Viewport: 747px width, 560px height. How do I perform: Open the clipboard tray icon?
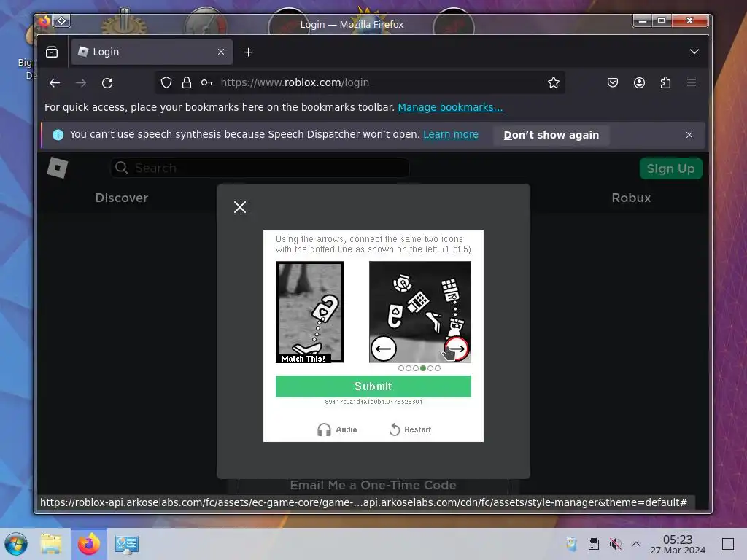click(594, 544)
